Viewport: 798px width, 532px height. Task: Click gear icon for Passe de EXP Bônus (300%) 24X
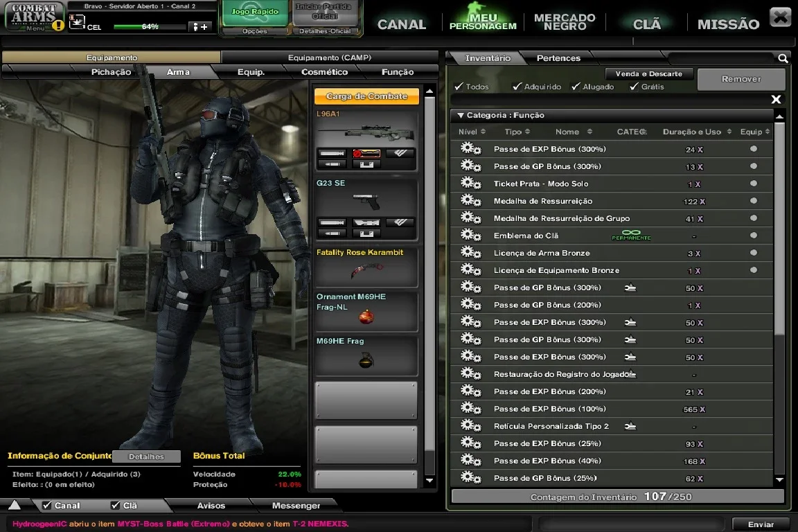470,149
